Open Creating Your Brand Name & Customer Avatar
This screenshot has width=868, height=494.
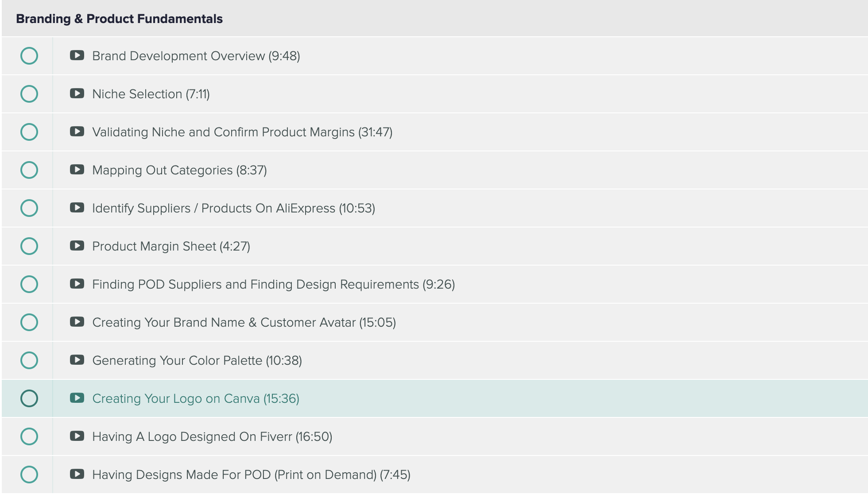coord(244,322)
